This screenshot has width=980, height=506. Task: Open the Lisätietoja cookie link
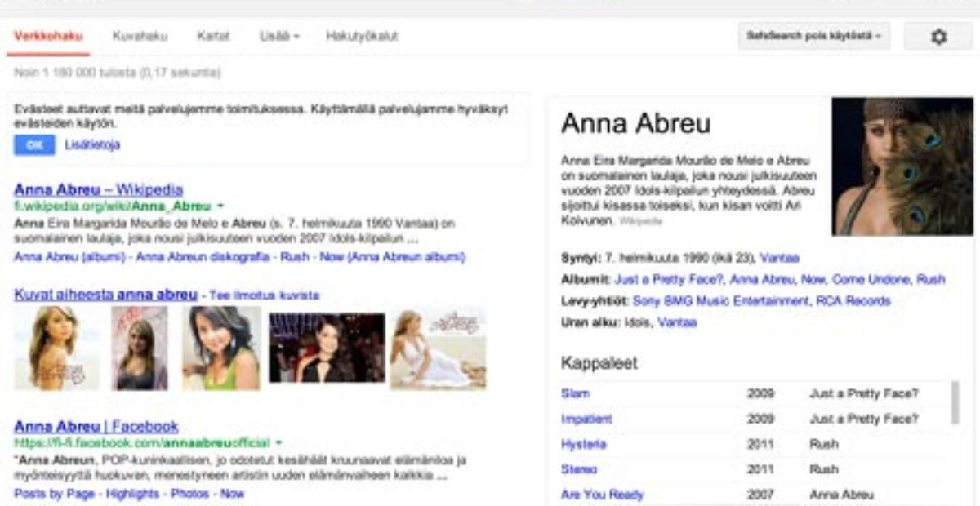92,145
